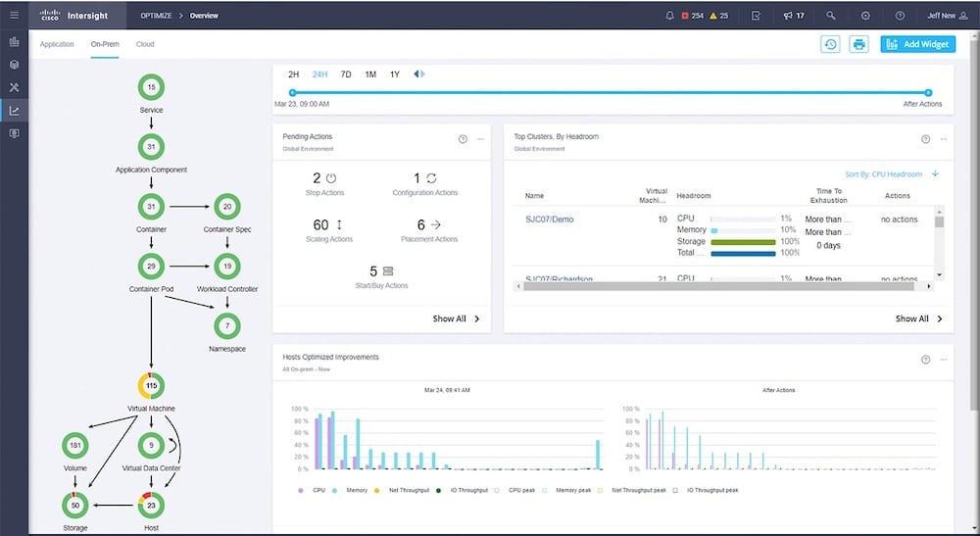Open the settings gear icon
Screen dimensions: 980x536
tap(865, 16)
